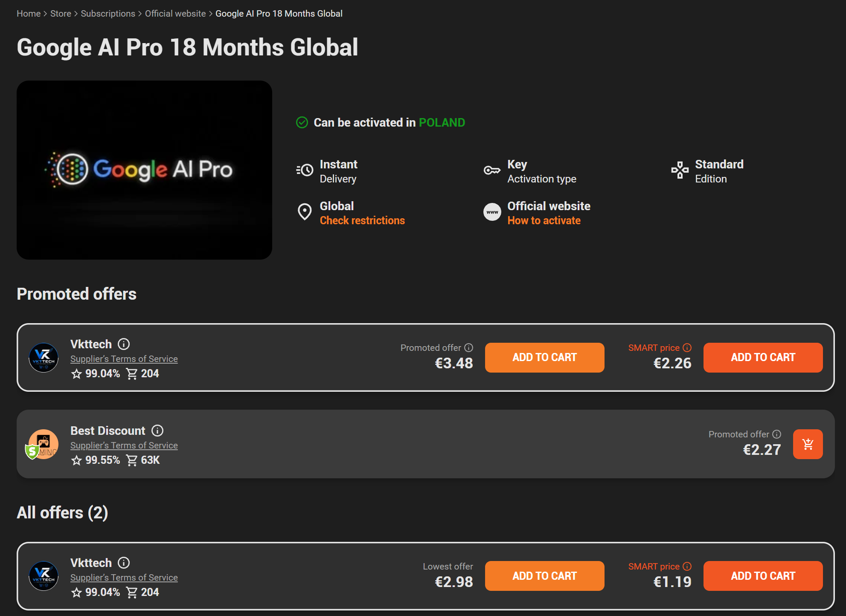Click the €1.19 SMART price value
This screenshot has width=846, height=616.
[x=672, y=582]
